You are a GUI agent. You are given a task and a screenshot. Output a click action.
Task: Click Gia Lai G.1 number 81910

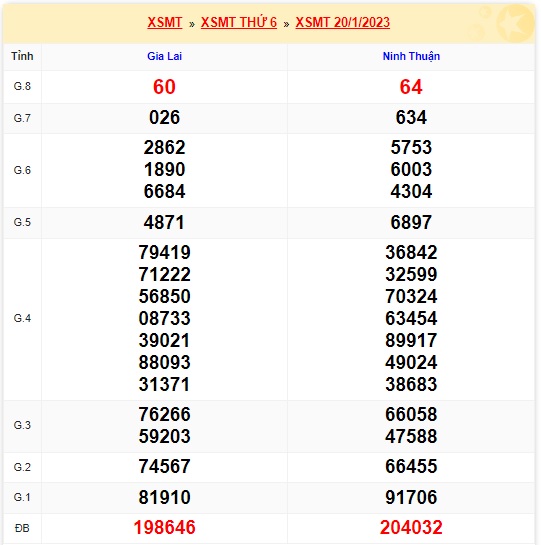click(x=164, y=497)
